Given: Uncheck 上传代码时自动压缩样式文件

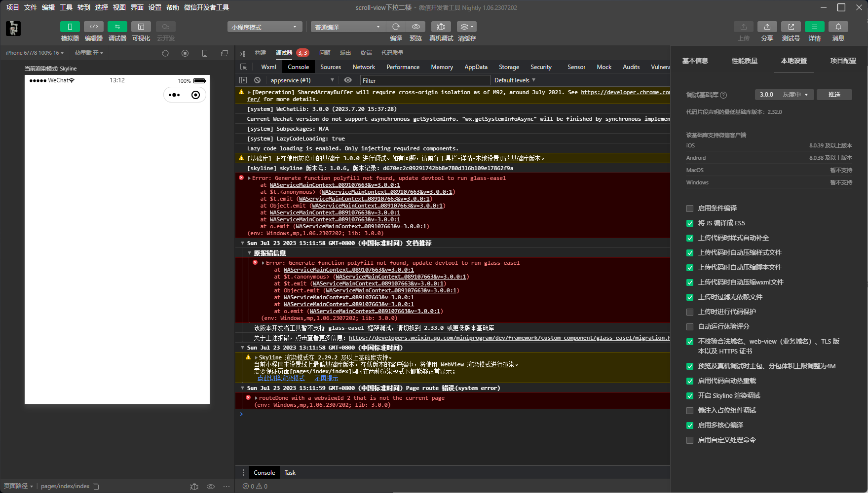Looking at the screenshot, I should click(x=690, y=253).
